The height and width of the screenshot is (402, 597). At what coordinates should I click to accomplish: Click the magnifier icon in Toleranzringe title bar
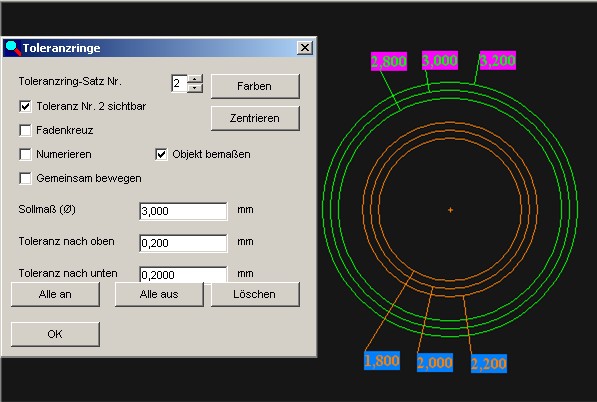tap(13, 48)
